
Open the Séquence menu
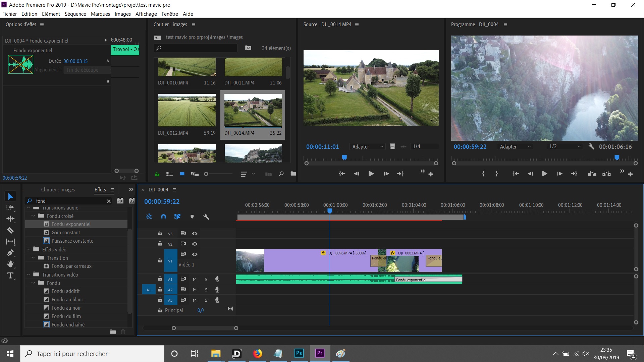click(75, 14)
